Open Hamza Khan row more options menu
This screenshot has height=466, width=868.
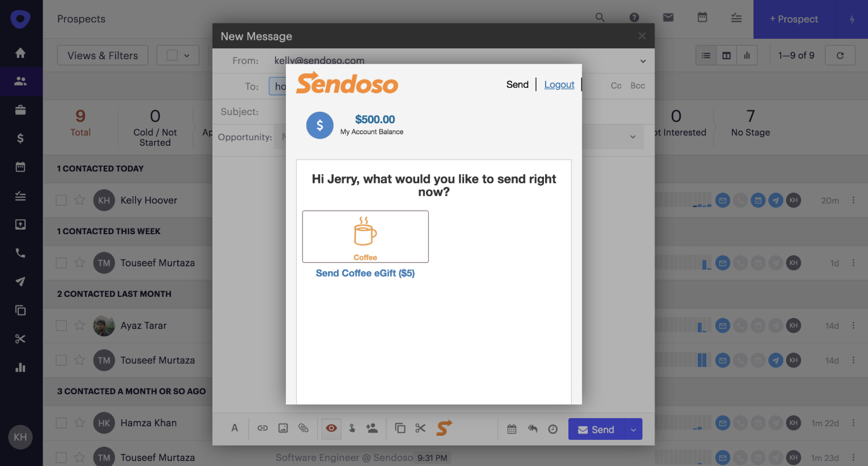click(x=853, y=423)
